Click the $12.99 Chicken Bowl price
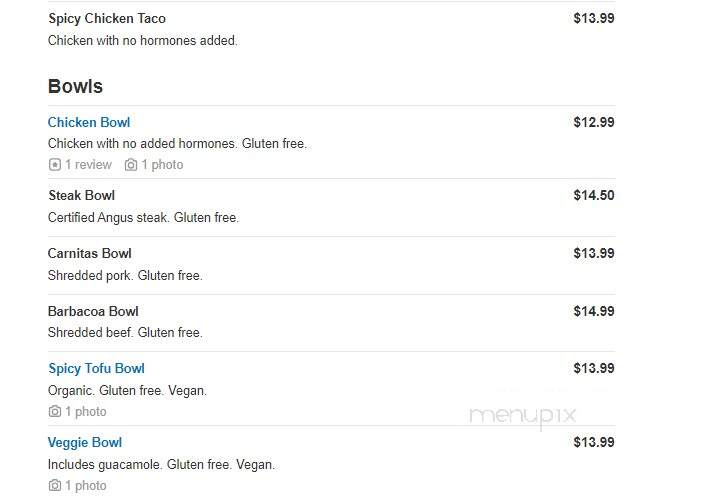 [x=594, y=122]
